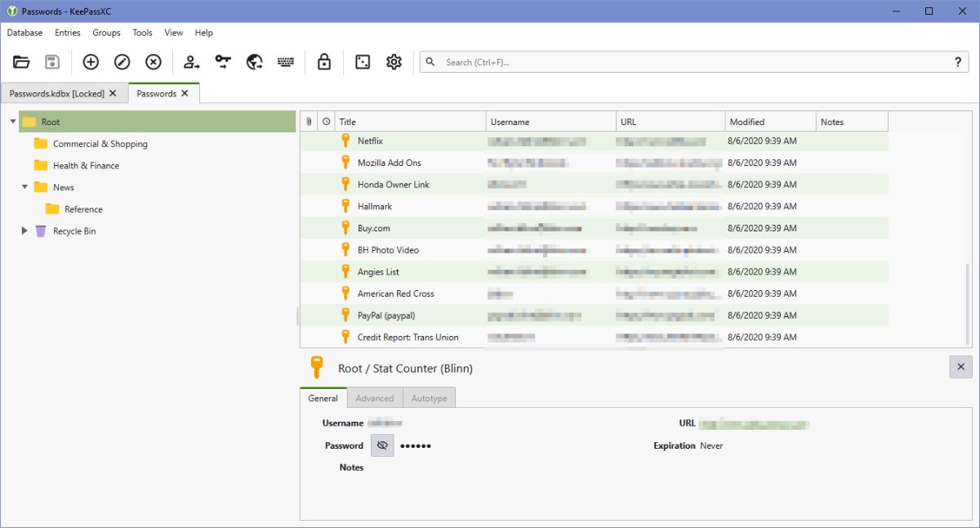
Task: Save database toolbar icon
Action: click(x=52, y=62)
